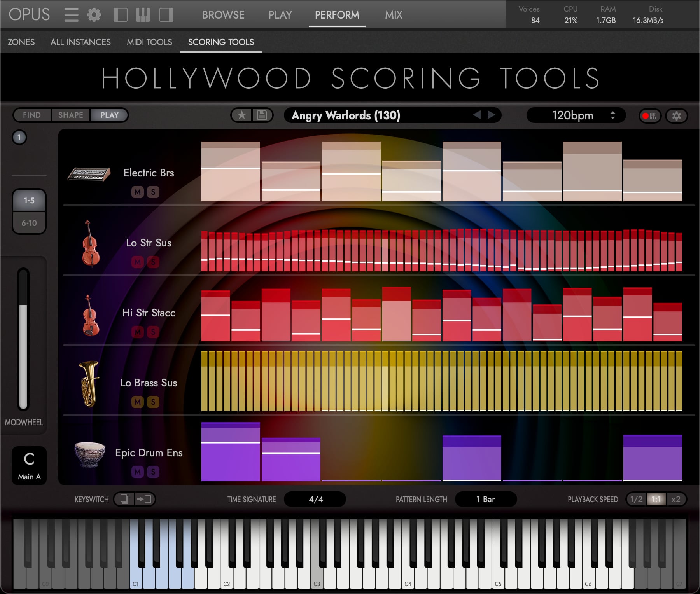Viewport: 700px width, 594px height.
Task: Solo the Epic Drum Ens track
Action: [153, 472]
